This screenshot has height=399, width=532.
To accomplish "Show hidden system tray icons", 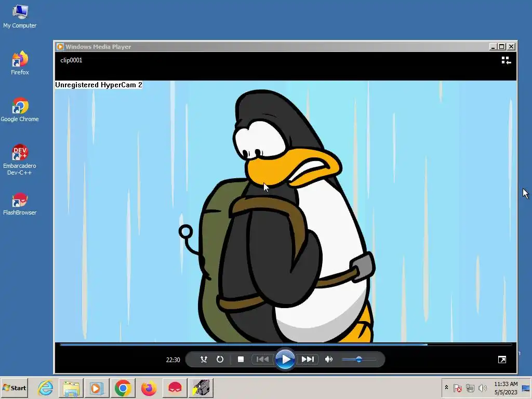I will click(446, 388).
